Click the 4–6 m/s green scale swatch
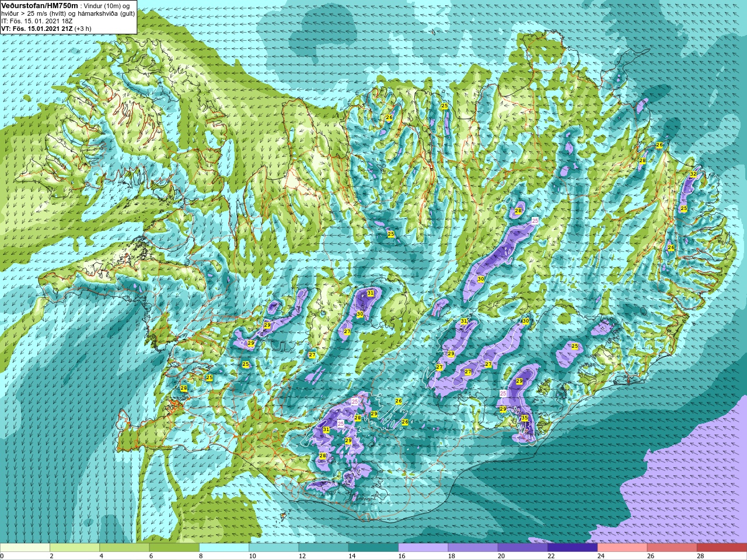 click(124, 548)
